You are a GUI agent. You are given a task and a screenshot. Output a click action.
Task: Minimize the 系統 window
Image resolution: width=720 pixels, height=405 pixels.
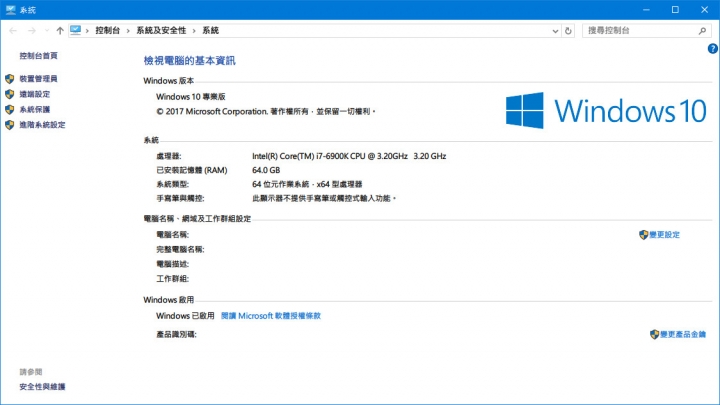pos(646,10)
